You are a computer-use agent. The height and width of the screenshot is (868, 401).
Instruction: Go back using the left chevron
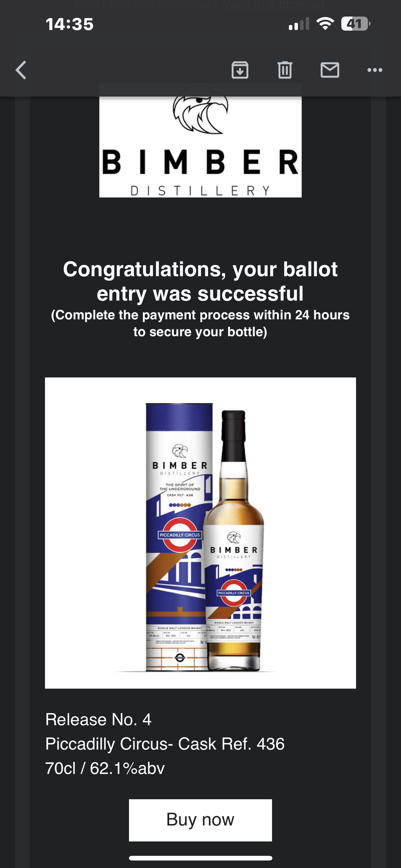21,70
